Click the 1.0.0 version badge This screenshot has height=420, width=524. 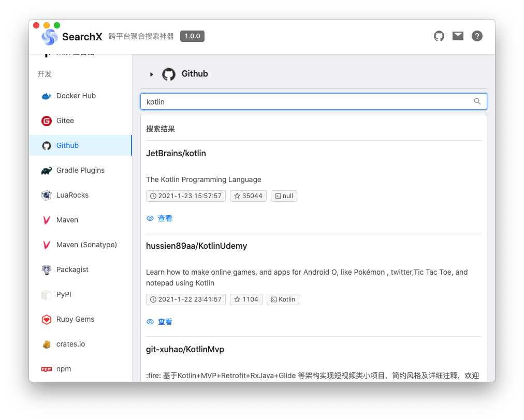192,36
